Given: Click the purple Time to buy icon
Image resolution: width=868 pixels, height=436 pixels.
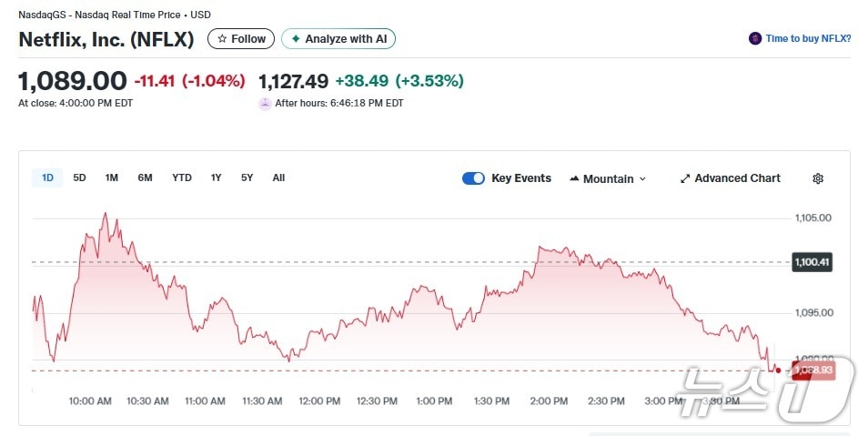Looking at the screenshot, I should click(x=754, y=38).
